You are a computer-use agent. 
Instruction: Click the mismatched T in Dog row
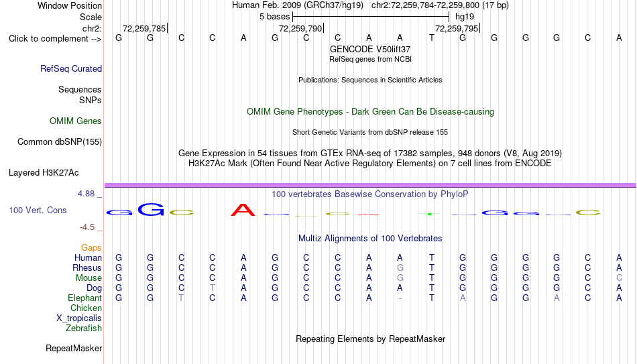pos(212,288)
